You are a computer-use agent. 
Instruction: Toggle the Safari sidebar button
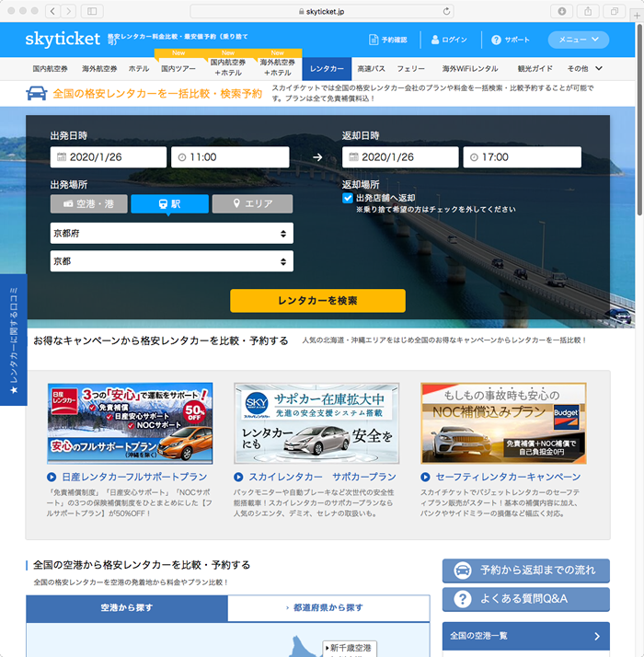click(92, 11)
